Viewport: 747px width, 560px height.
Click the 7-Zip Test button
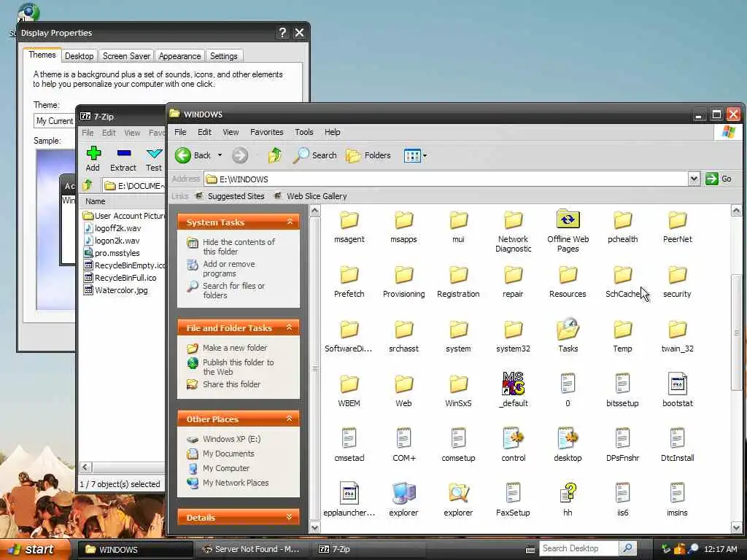tap(154, 159)
